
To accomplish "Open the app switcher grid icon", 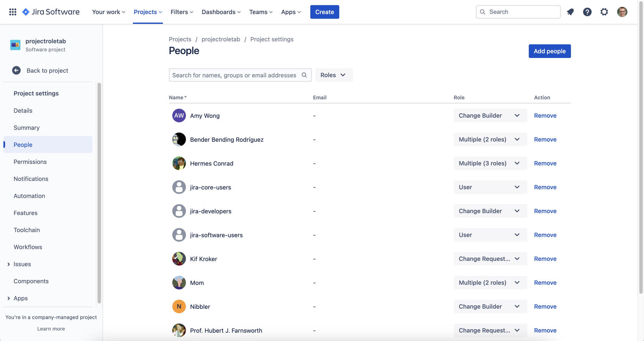I will 12,12.
